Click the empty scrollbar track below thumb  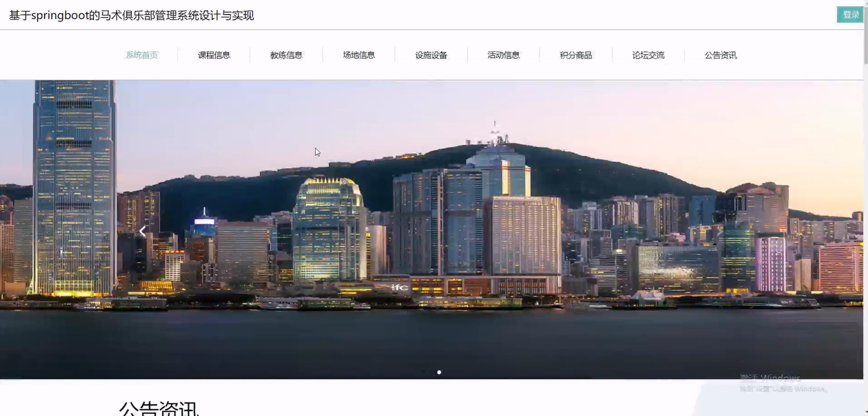866,236
